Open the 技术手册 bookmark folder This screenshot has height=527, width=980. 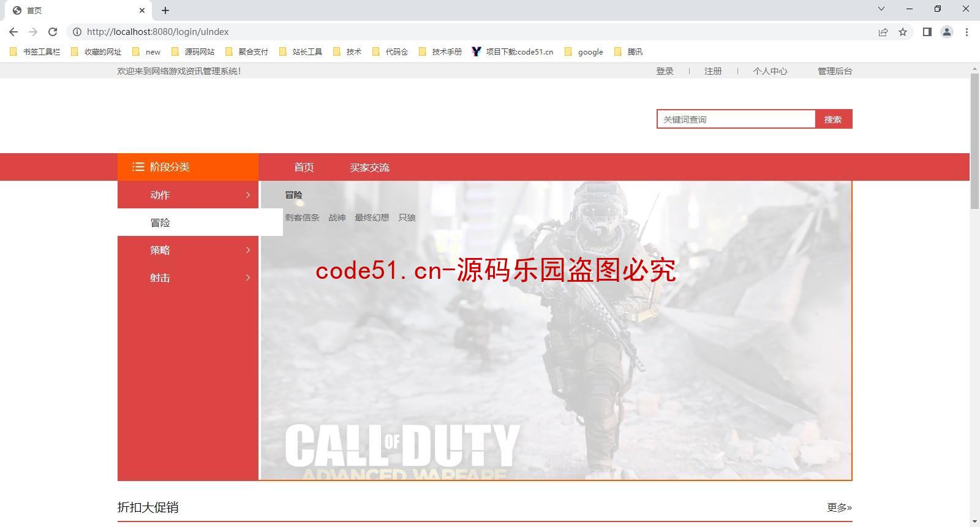point(440,52)
